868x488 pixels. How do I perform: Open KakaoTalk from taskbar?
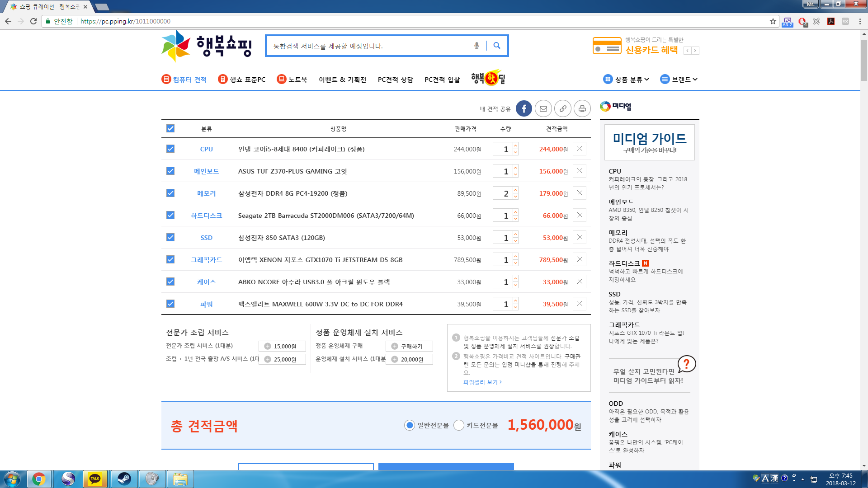pos(95,479)
